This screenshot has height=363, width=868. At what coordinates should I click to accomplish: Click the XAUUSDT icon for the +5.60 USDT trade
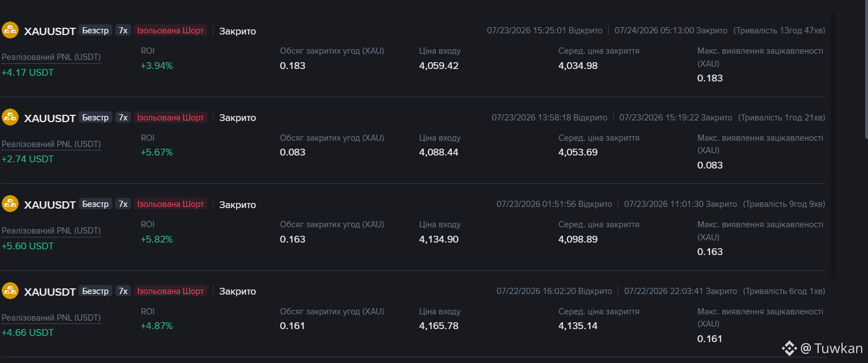point(10,204)
